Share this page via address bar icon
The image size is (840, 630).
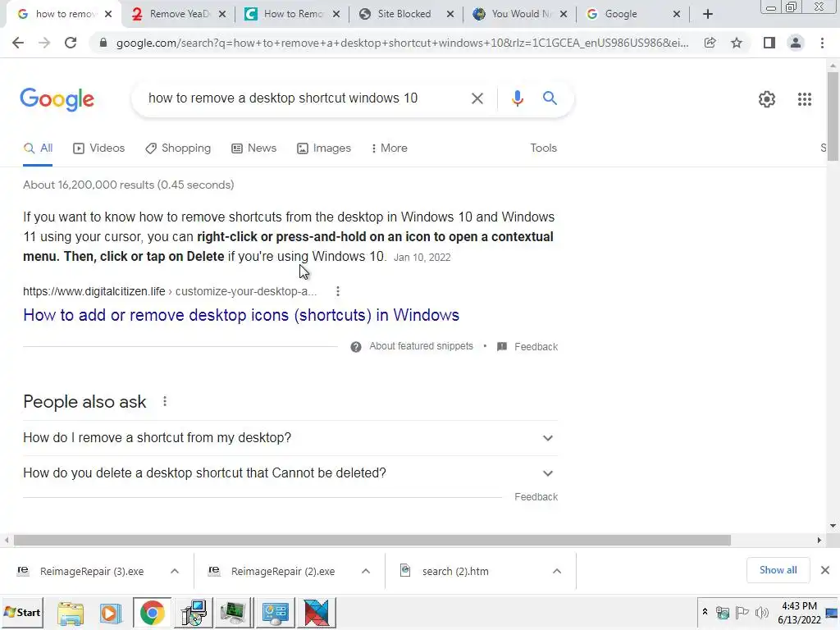(710, 43)
